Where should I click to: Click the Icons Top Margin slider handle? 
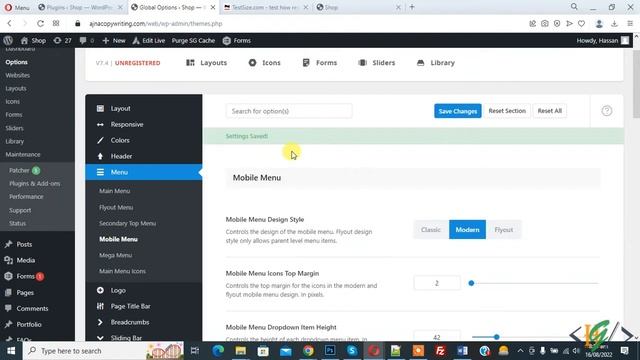pyautogui.click(x=471, y=283)
